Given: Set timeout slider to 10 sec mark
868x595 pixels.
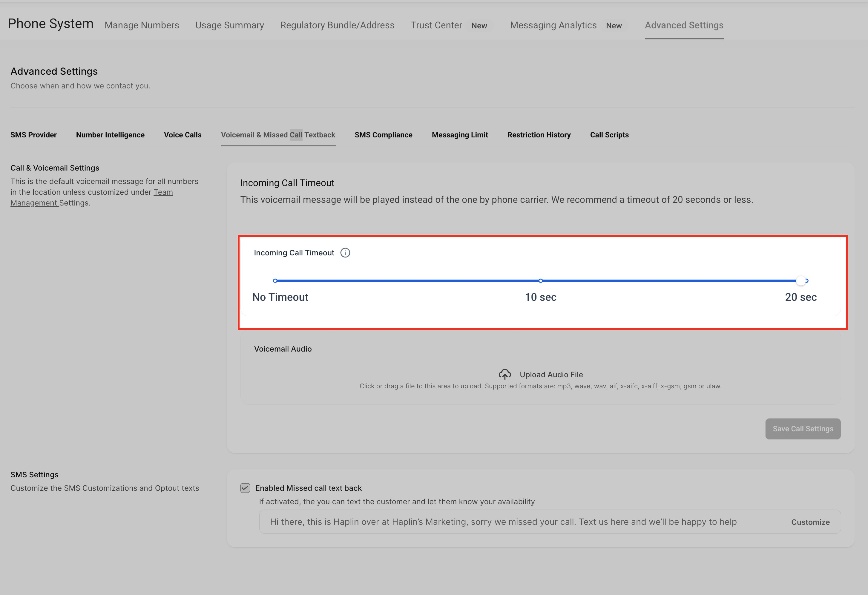Looking at the screenshot, I should point(540,280).
